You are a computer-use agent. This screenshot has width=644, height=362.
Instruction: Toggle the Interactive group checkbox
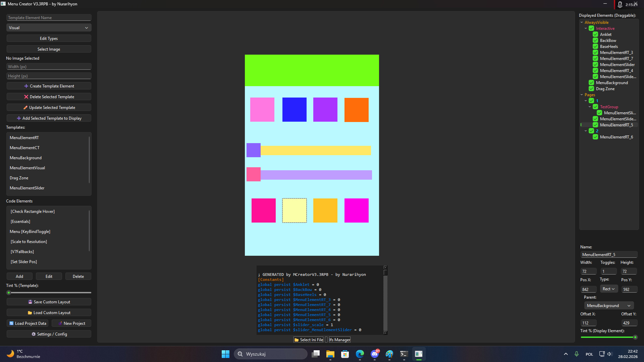click(x=591, y=28)
